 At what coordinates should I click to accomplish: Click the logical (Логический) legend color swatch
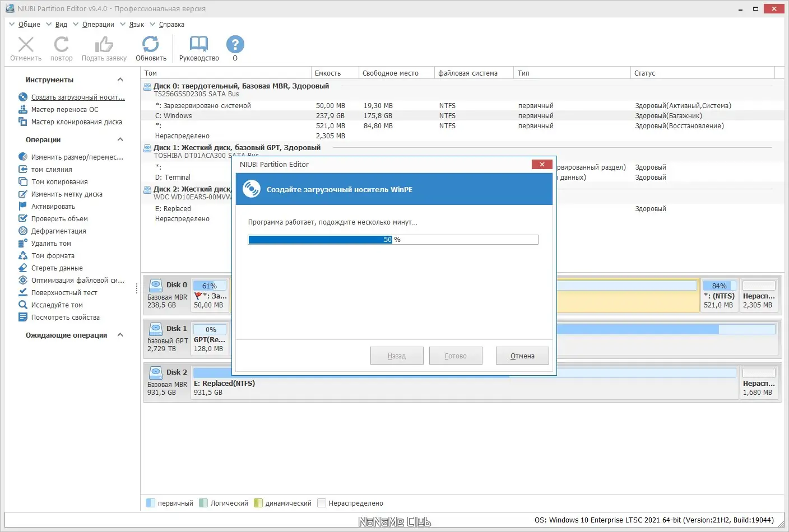click(203, 503)
